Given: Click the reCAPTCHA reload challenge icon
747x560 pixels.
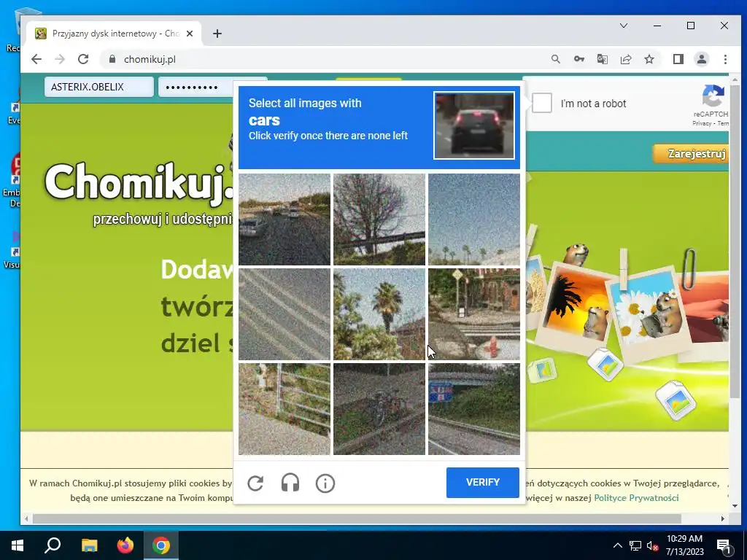Looking at the screenshot, I should click(x=256, y=483).
